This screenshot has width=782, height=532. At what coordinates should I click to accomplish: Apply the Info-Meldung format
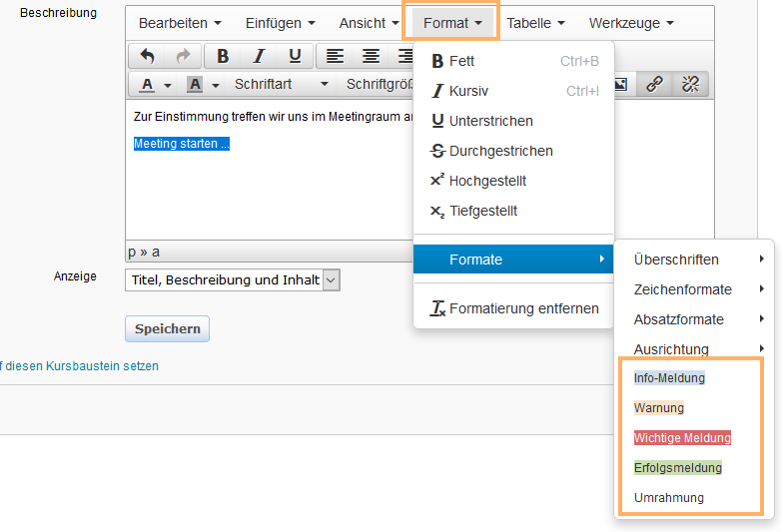point(669,378)
